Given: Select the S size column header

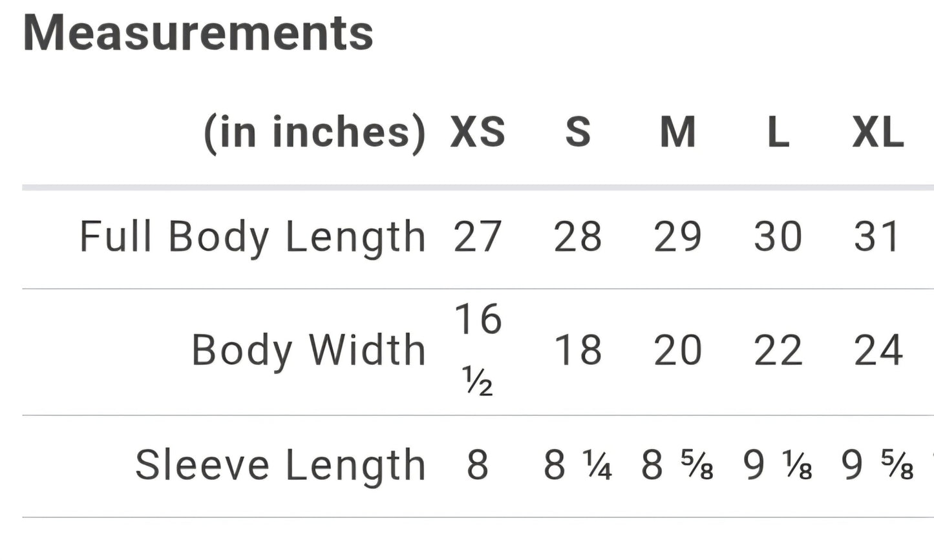Looking at the screenshot, I should (x=578, y=132).
